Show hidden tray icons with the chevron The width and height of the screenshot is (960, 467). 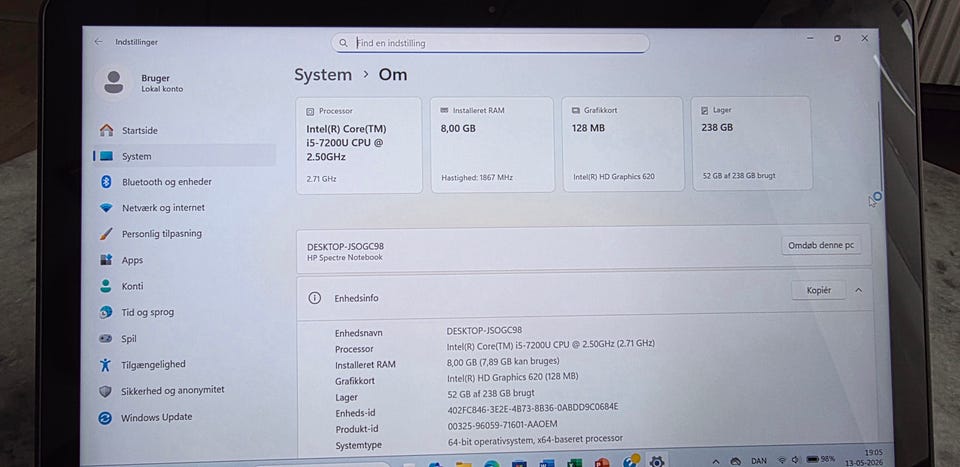tap(715, 460)
